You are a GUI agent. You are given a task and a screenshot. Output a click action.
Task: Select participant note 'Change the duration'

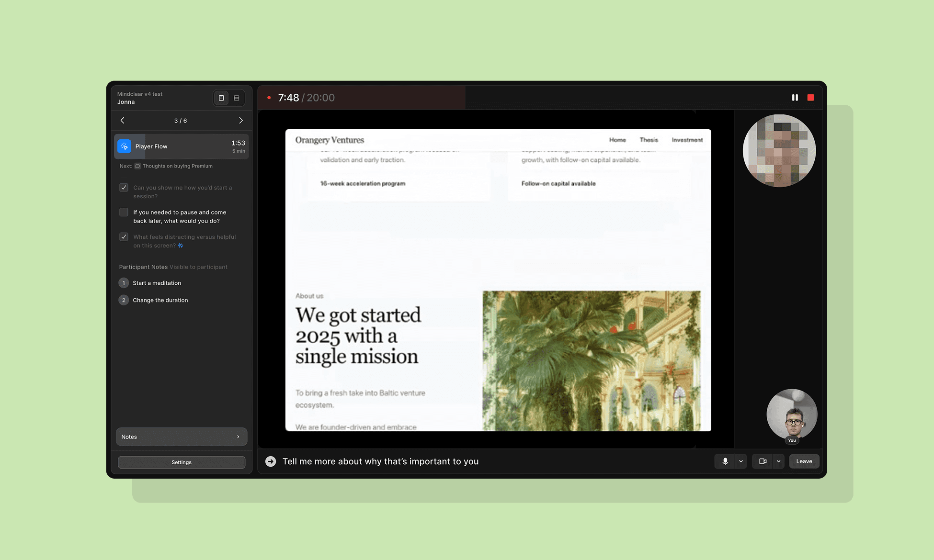click(160, 300)
